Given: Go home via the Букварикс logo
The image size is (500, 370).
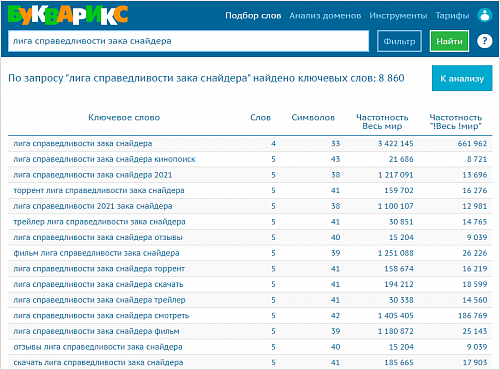Looking at the screenshot, I should (68, 15).
